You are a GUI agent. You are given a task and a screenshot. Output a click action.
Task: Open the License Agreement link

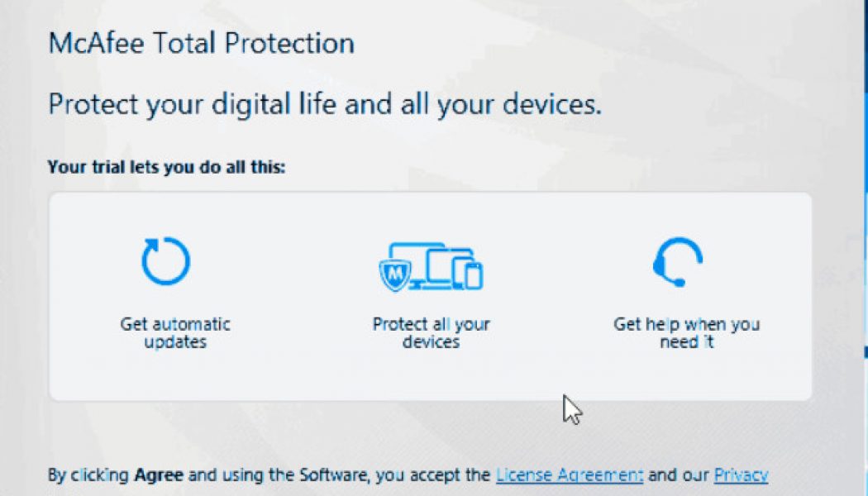pos(570,475)
